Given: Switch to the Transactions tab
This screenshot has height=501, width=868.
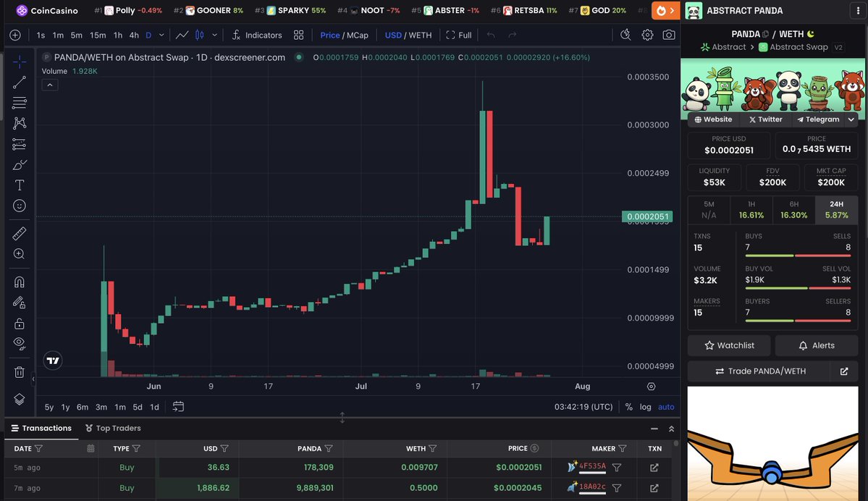Looking at the screenshot, I should coord(41,428).
